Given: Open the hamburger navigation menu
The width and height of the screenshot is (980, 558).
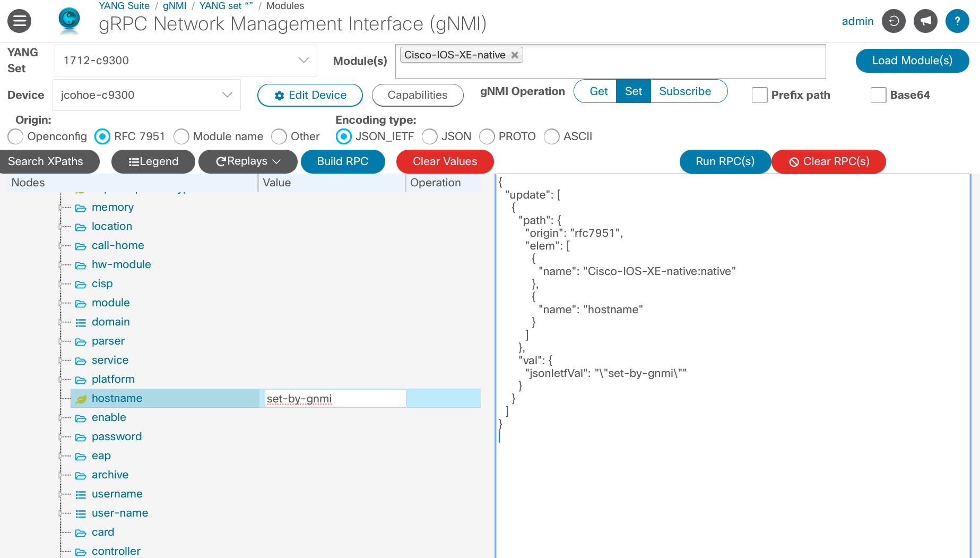Looking at the screenshot, I should pos(20,21).
